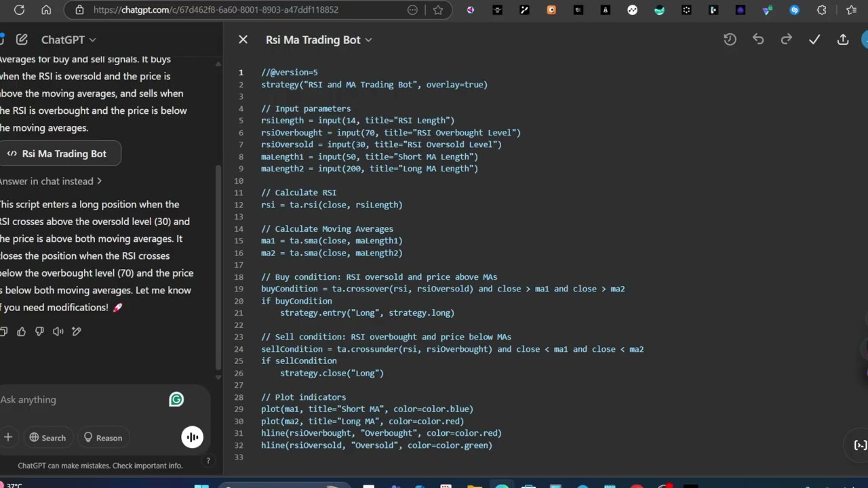The image size is (868, 488).
Task: Click the hline(rsiOversold, "Oversold") line
Action: click(x=376, y=445)
